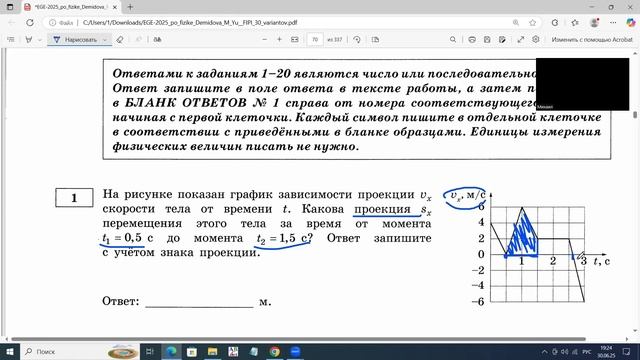The image size is (640, 360).
Task: Fit PDF page to width
Action: (x=295, y=40)
